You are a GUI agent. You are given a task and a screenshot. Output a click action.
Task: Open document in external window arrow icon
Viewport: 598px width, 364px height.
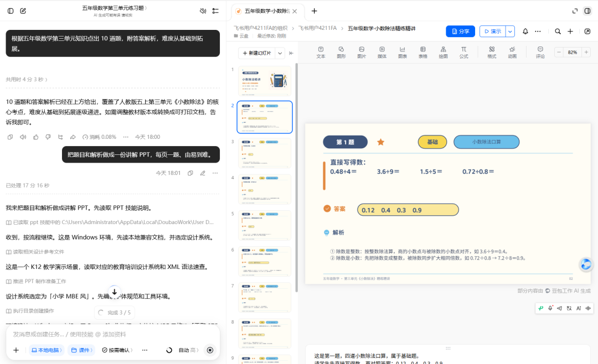coord(587,31)
